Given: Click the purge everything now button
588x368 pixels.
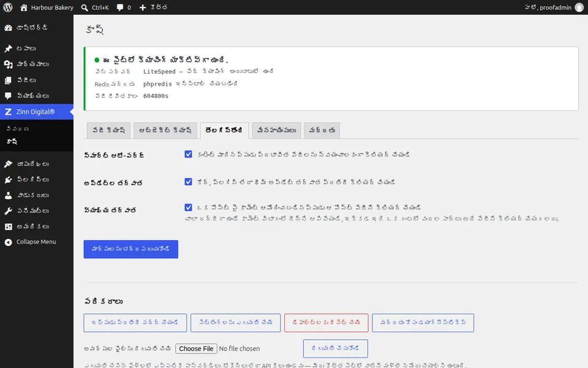Looking at the screenshot, I should (135, 323).
